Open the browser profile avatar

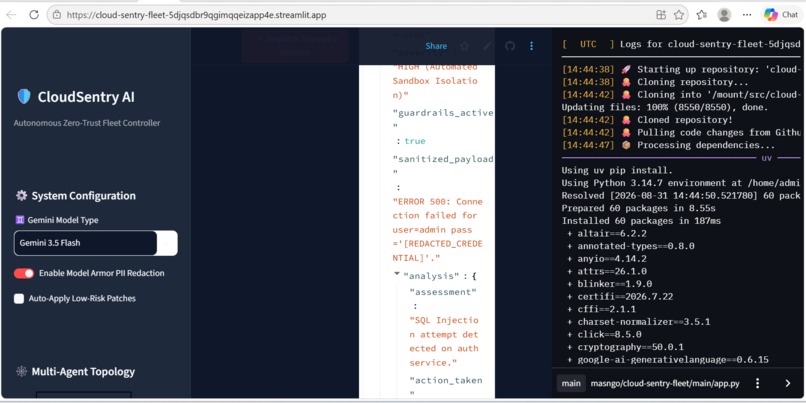[724, 15]
